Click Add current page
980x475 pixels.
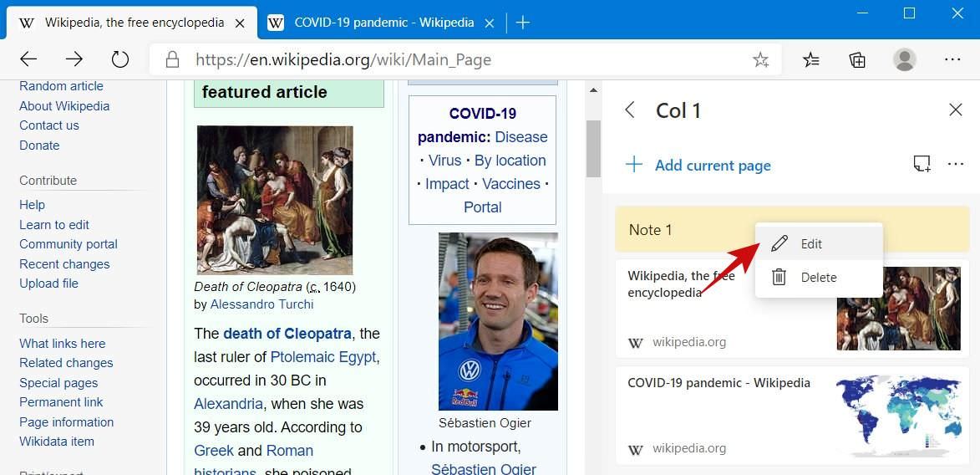coord(713,166)
